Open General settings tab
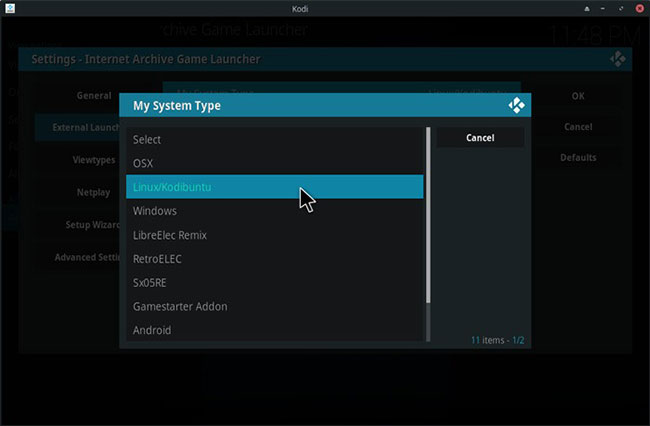The height and width of the screenshot is (426, 650). click(94, 96)
